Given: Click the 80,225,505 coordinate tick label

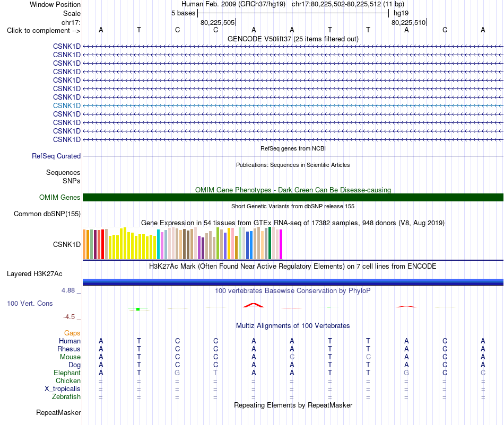Looking at the screenshot, I should coord(218,22).
